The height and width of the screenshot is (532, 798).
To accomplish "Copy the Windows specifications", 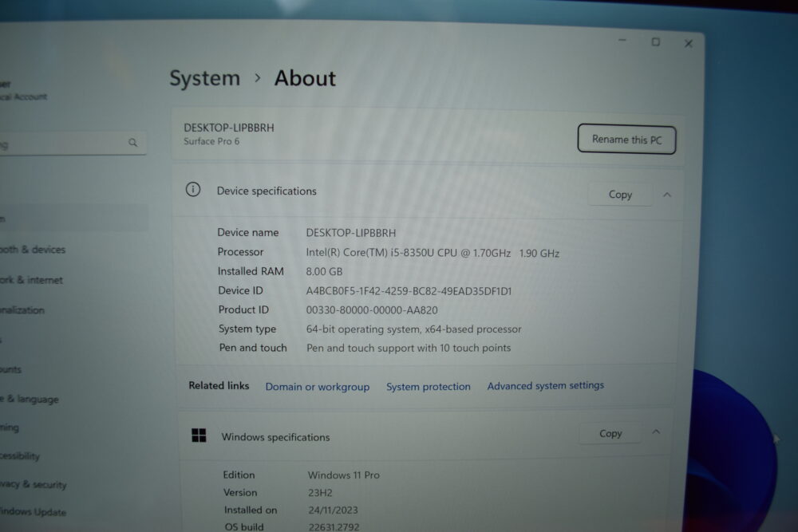I will point(610,433).
